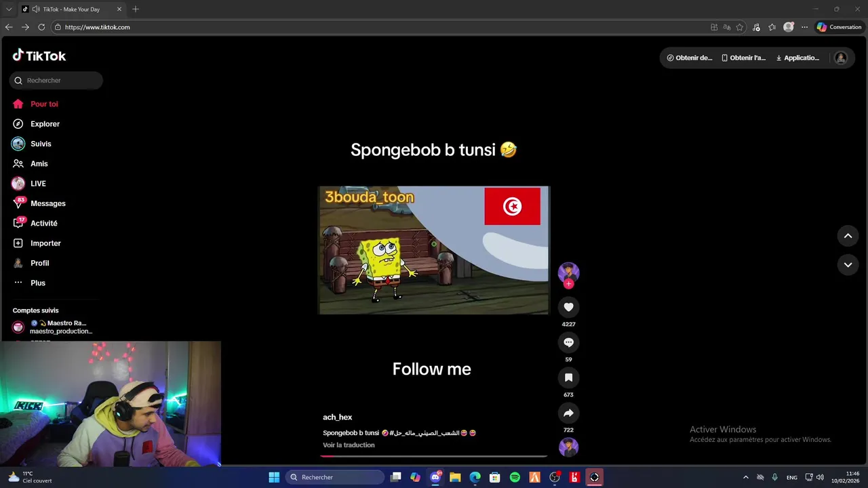Click the browser forward arrow

pyautogui.click(x=25, y=27)
